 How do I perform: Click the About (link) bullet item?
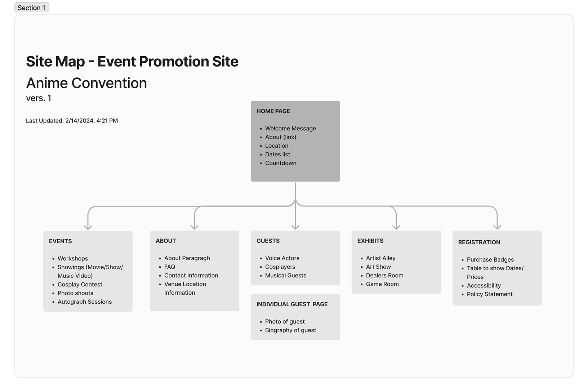(x=280, y=137)
